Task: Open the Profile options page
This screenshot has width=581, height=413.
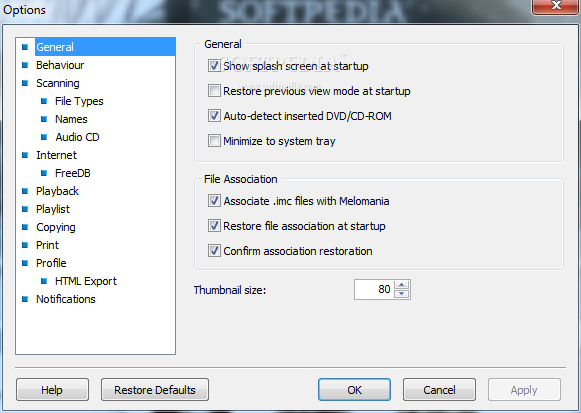Action: [x=51, y=263]
